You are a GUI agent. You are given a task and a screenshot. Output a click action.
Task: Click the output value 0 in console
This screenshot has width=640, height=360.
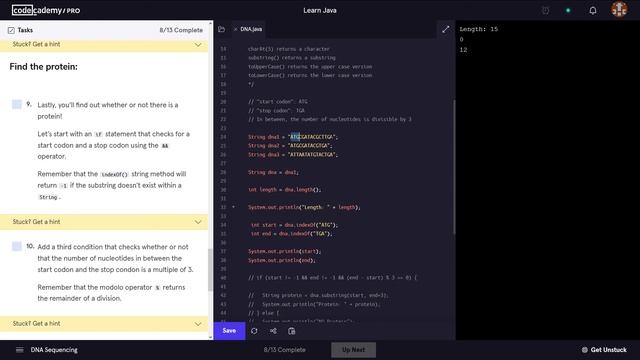click(x=461, y=40)
